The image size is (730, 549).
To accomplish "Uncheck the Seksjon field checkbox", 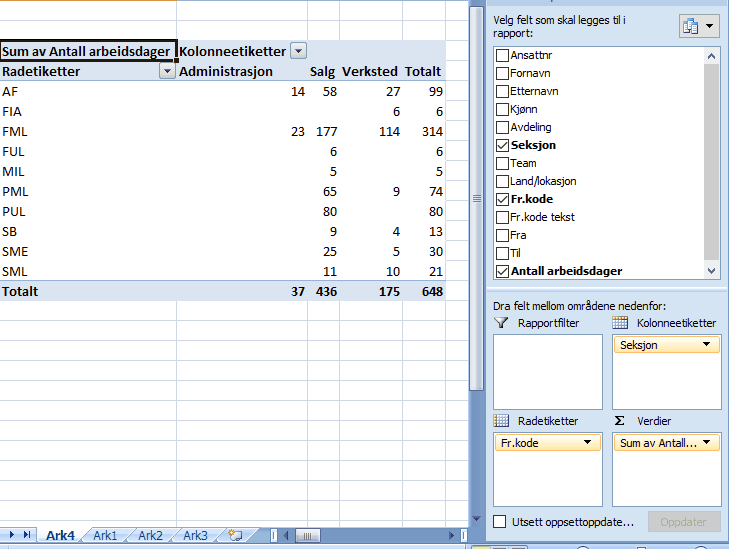I will click(502, 145).
